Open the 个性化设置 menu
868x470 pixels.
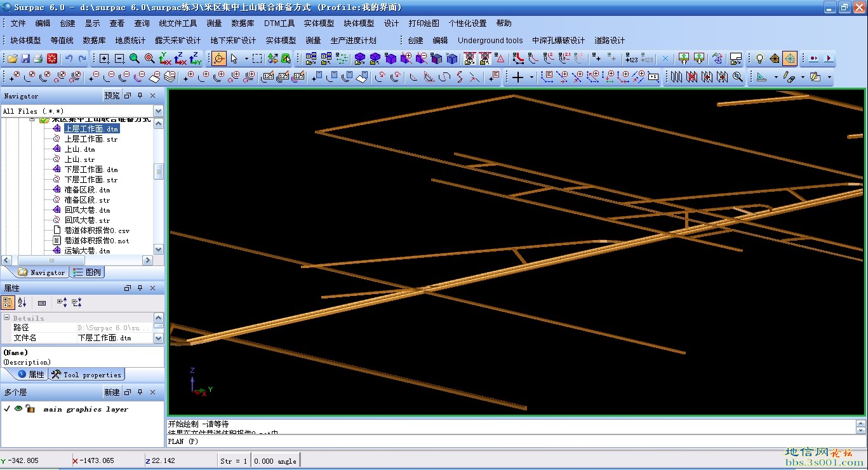(x=467, y=23)
